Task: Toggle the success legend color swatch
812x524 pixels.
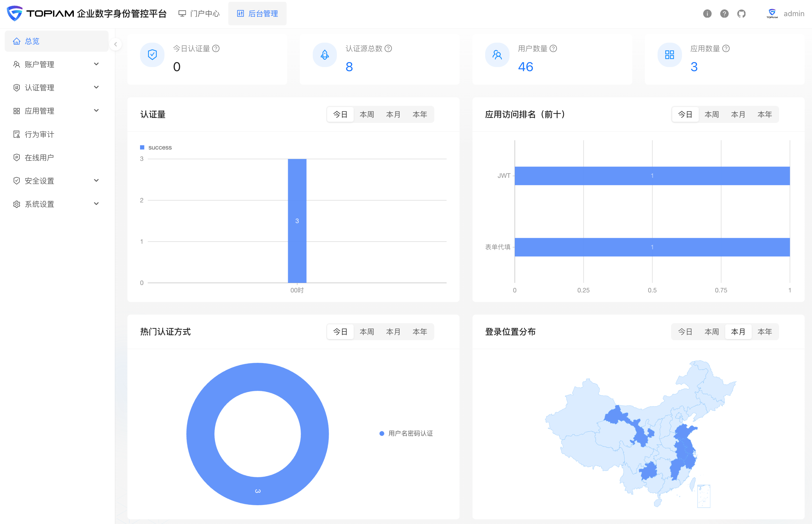Action: [142, 147]
